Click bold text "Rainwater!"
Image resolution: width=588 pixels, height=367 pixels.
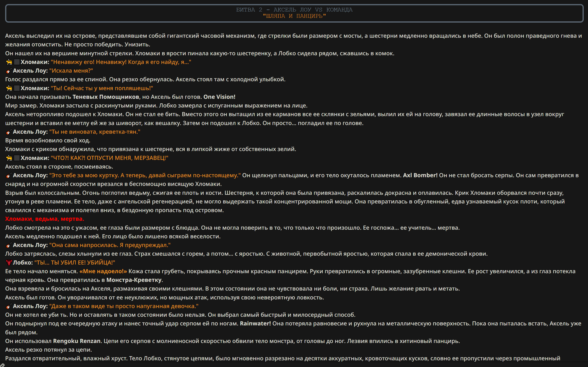255,323
